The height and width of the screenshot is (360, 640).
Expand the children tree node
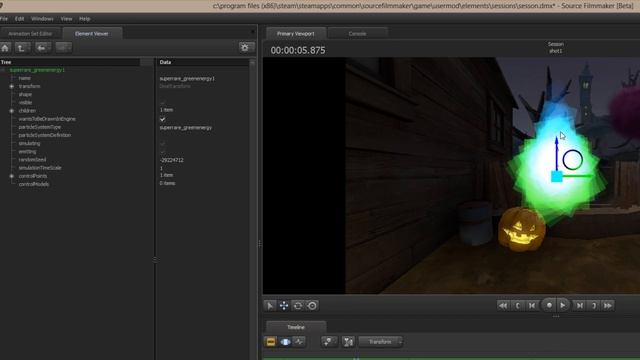(x=11, y=111)
